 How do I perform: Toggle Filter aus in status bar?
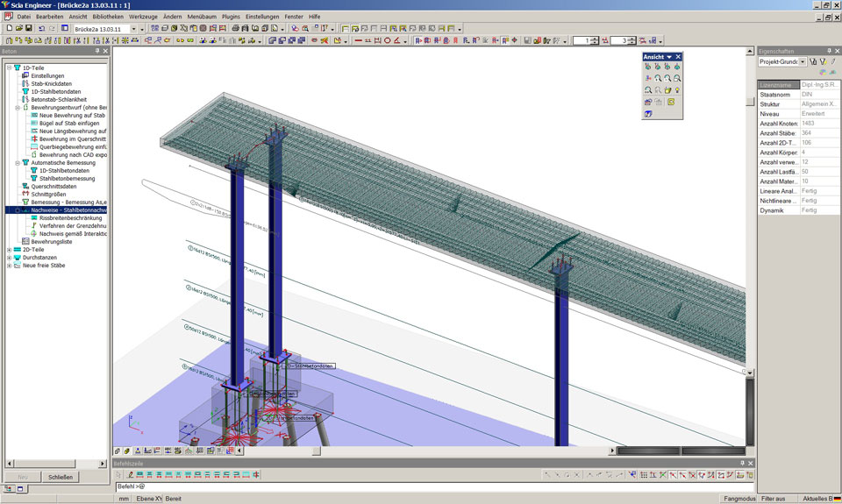coord(773,498)
